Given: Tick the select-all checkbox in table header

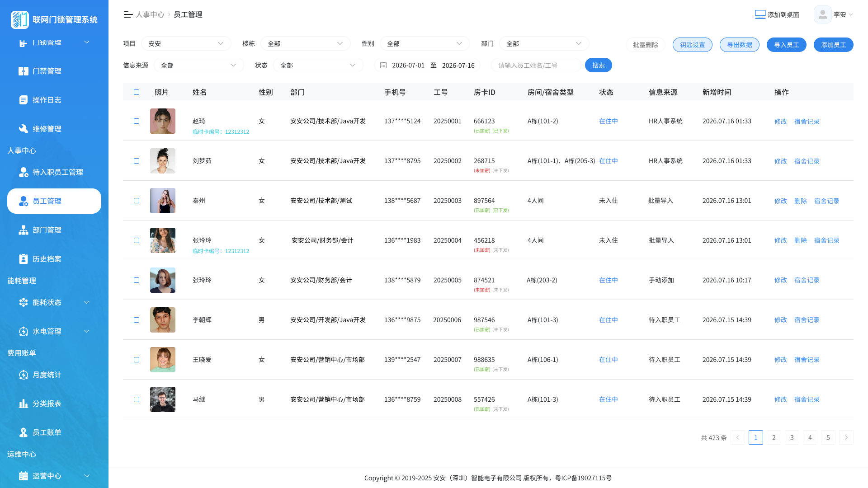Looking at the screenshot, I should pos(137,92).
